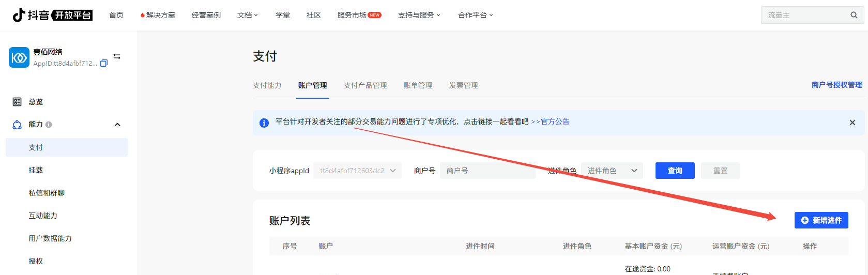
Task: Open 总览 overview in sidebar
Action: pos(36,102)
